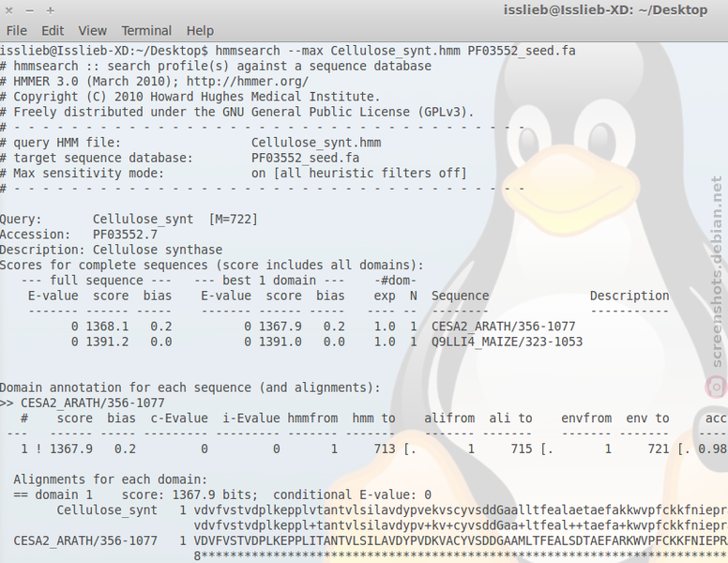Click the 'Alignments for each domain:' line
Viewport: 728px width, 563px height.
click(x=111, y=479)
